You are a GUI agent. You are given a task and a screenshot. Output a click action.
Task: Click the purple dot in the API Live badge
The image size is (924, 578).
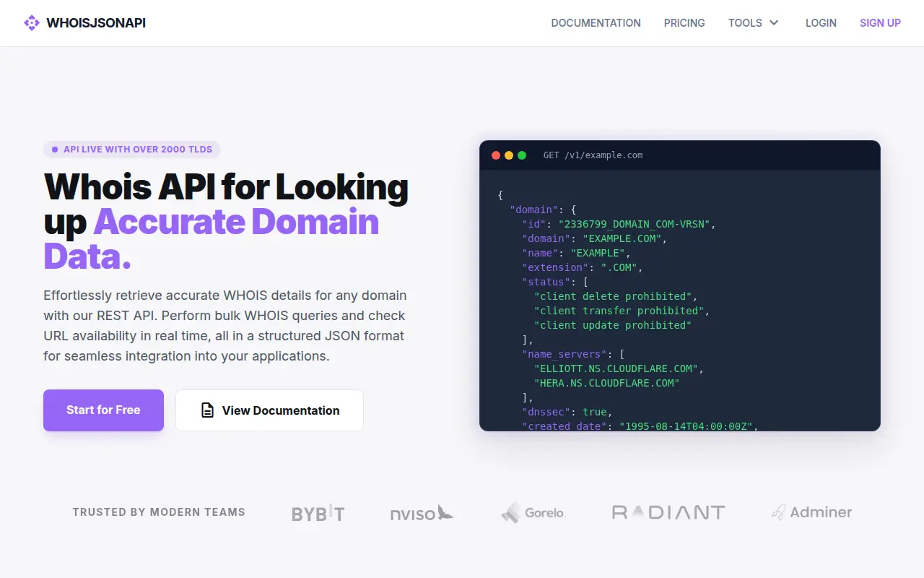(x=55, y=150)
